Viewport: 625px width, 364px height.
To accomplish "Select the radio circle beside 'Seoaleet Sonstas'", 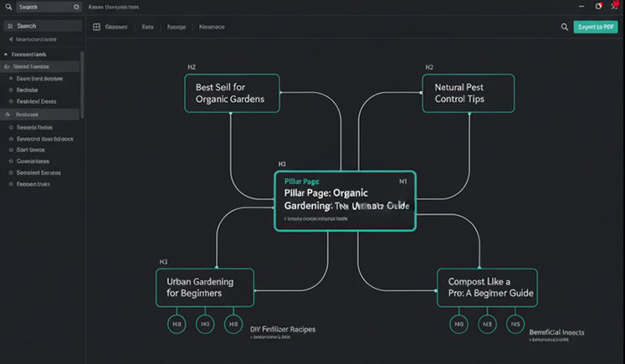I will click(x=11, y=172).
